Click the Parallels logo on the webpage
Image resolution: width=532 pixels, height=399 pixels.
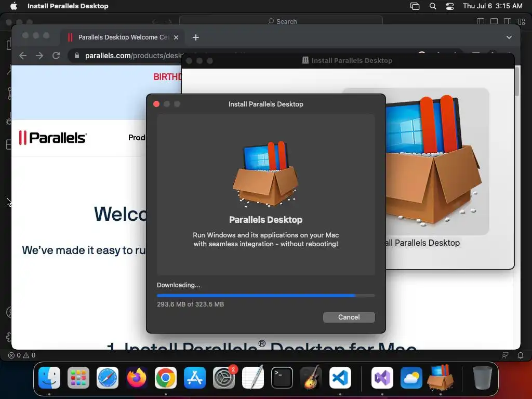[x=52, y=138]
